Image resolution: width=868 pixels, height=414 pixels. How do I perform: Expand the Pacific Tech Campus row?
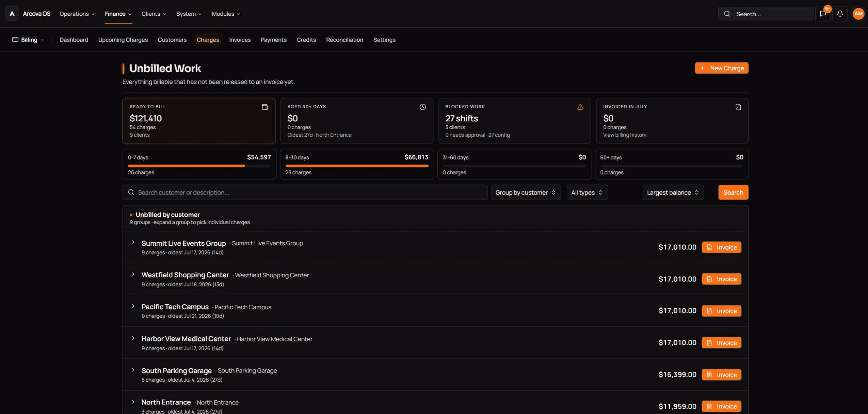[133, 306]
